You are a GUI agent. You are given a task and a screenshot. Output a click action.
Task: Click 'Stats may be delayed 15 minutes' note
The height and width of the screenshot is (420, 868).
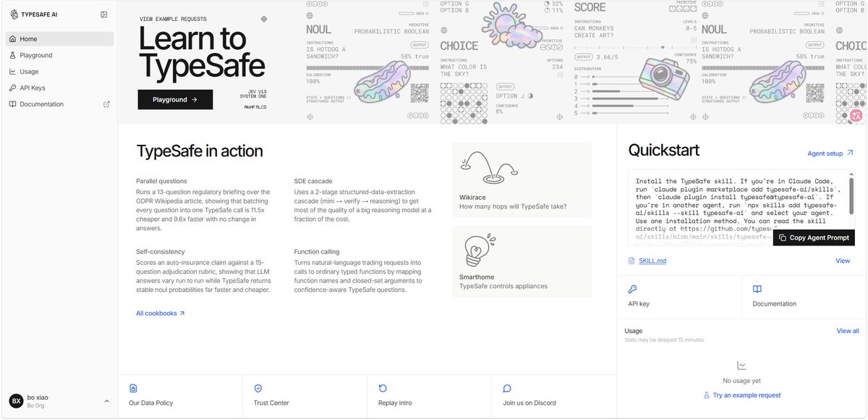(x=663, y=340)
